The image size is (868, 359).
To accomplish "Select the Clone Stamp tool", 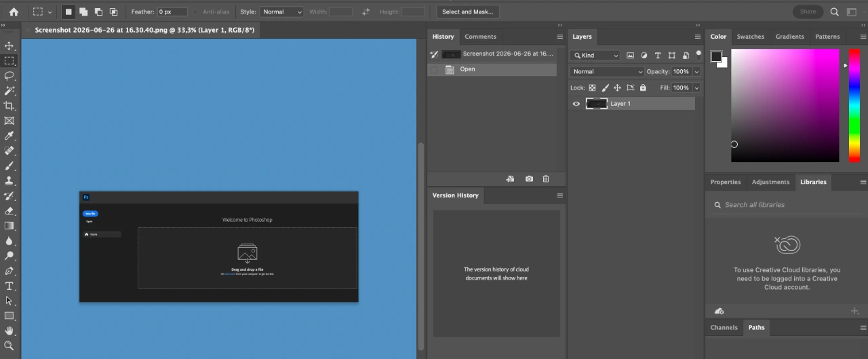I will (x=9, y=181).
